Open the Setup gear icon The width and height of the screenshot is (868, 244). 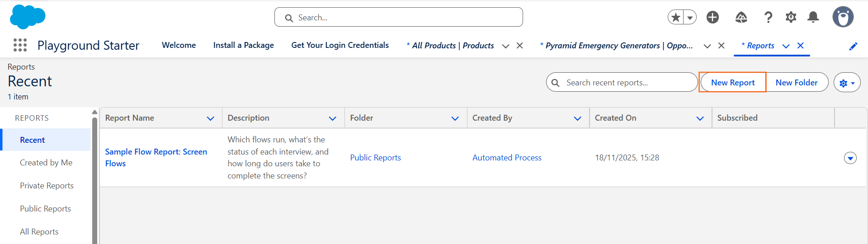(791, 17)
